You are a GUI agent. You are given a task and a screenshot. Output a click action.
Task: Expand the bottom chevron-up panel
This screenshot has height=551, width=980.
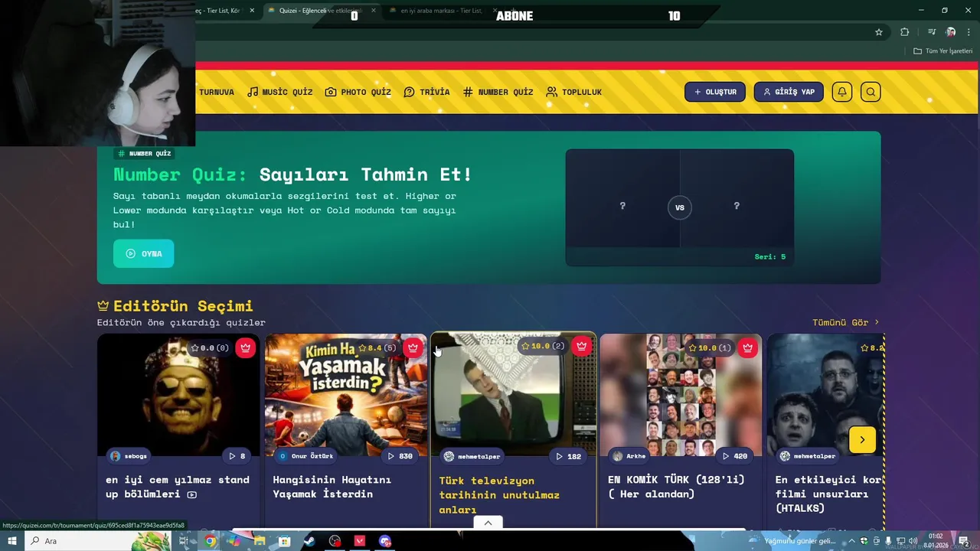488,523
